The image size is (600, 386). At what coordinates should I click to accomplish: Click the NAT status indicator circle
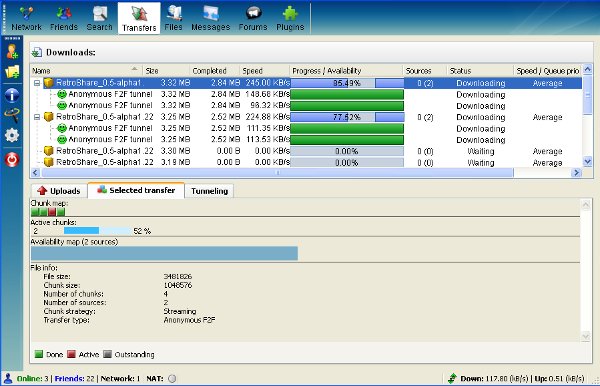[x=172, y=378]
